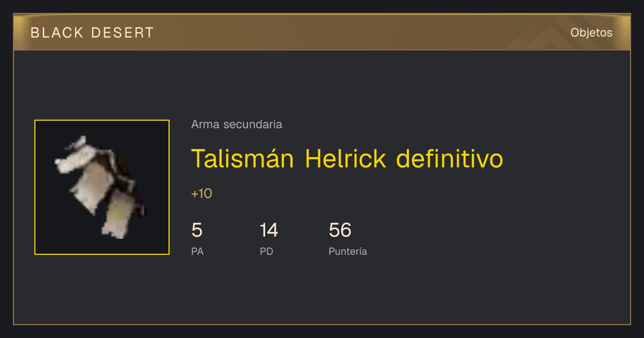The image size is (644, 338).
Task: Click the gold header banner's center
Action: click(322, 32)
